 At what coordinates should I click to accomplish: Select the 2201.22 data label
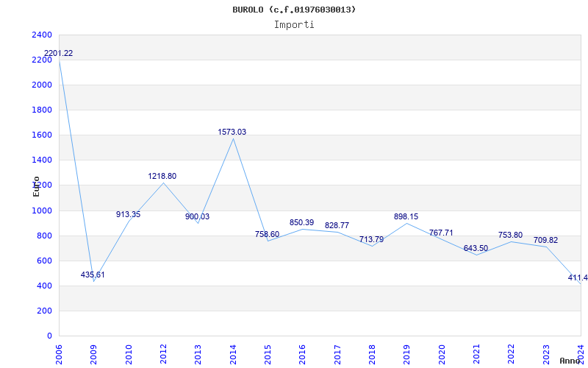[59, 53]
